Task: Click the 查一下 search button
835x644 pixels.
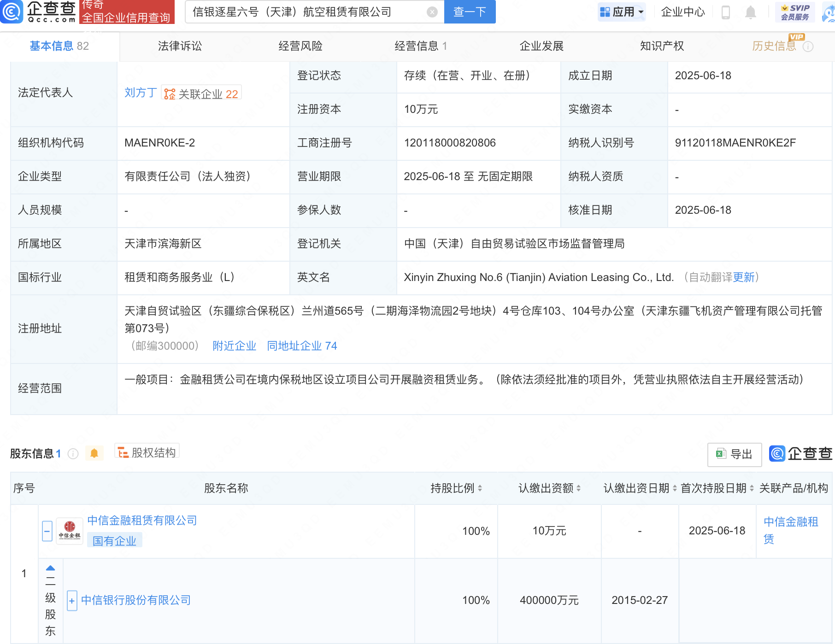Action: click(470, 12)
